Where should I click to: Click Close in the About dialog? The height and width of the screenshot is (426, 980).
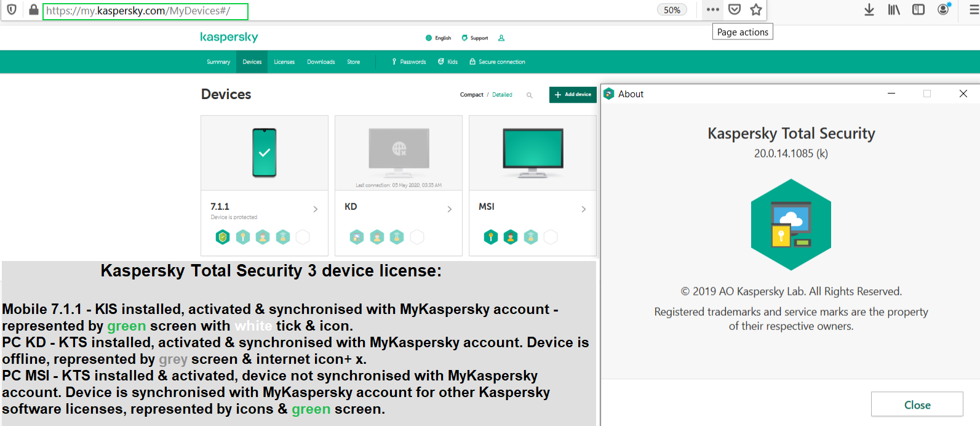(x=917, y=404)
